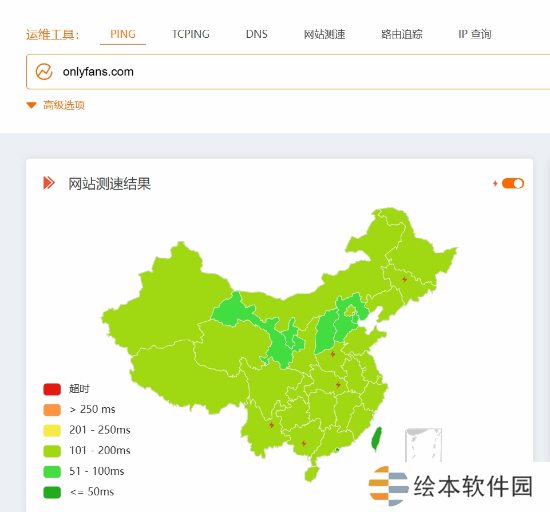
Task: Click the South China Sea inset map
Action: 423,445
